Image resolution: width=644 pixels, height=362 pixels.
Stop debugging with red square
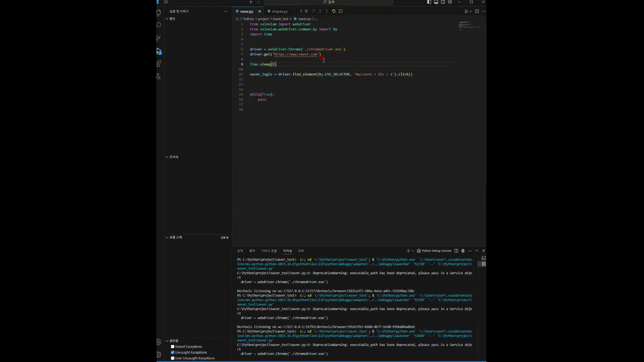pos(341,11)
